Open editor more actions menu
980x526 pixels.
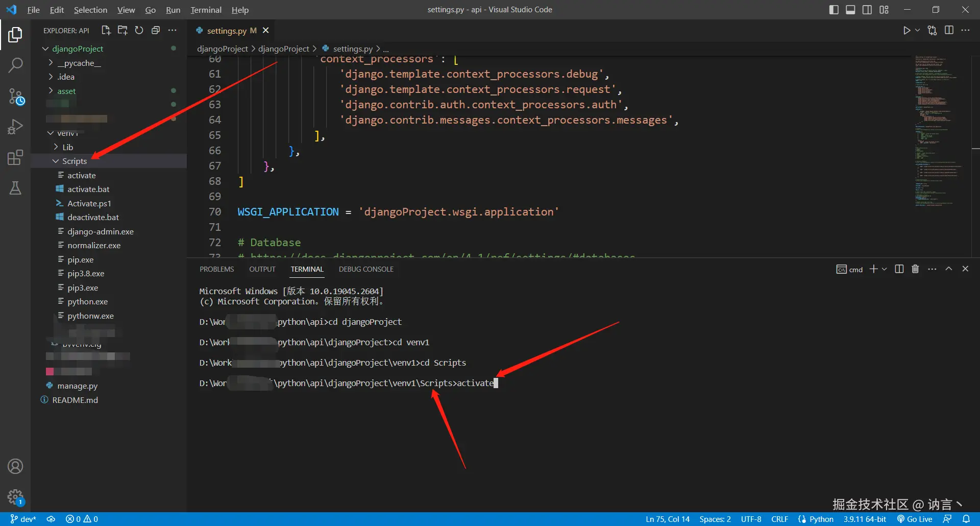965,30
